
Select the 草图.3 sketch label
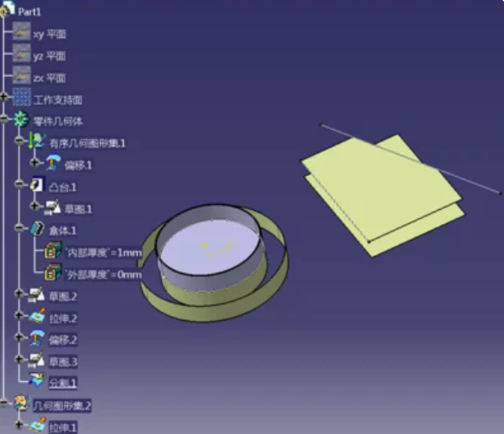(63, 361)
